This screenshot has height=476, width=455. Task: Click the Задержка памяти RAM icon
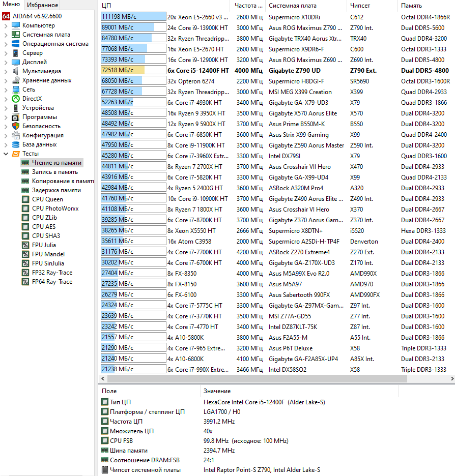(x=25, y=190)
